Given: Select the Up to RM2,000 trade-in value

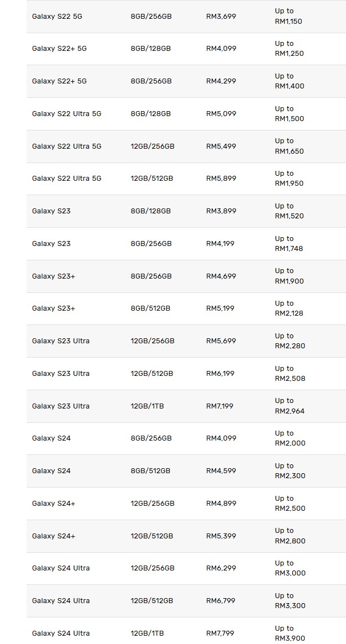Looking at the screenshot, I should tap(290, 438).
